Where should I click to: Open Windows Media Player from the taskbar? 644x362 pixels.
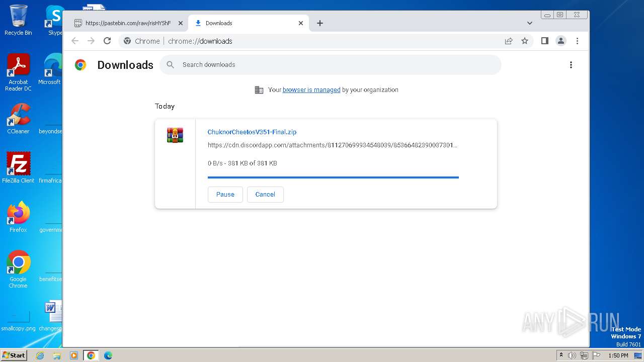pyautogui.click(x=74, y=355)
